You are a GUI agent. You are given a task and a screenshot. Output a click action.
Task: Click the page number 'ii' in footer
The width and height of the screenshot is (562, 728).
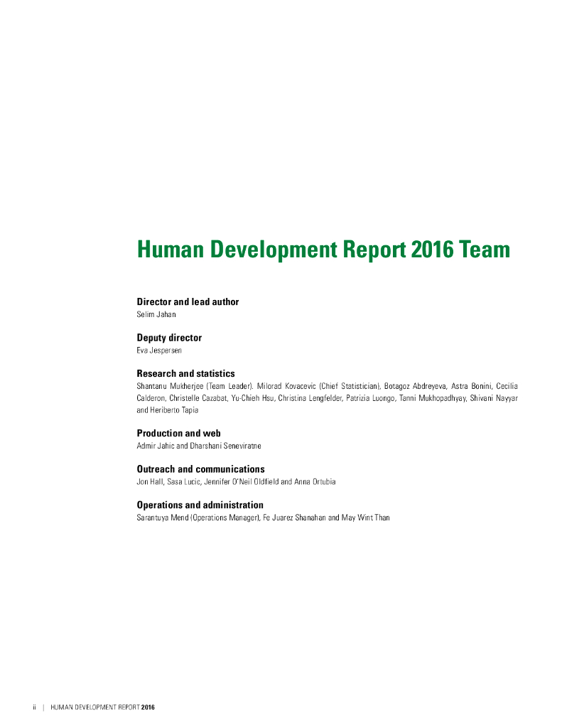(34, 707)
